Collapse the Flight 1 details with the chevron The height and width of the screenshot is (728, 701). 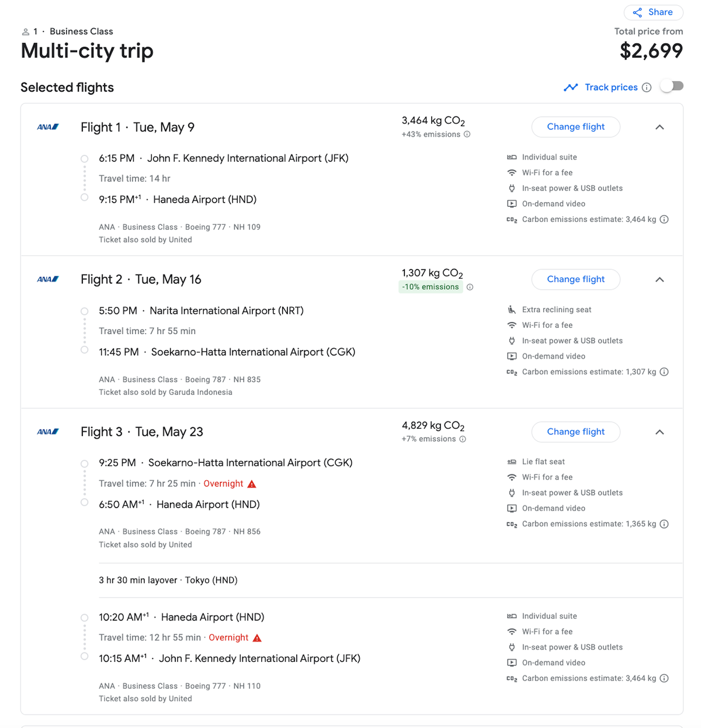(x=660, y=127)
